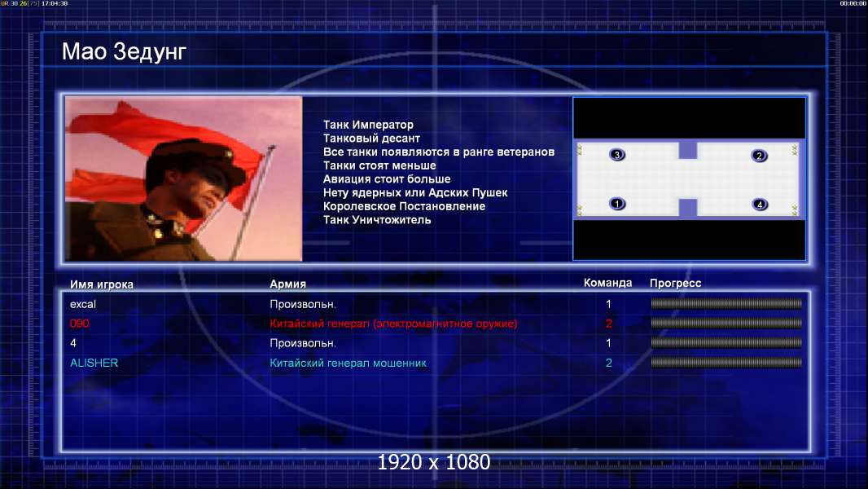Click the top-left corner marker on minimap
868x489 pixels.
580,149
